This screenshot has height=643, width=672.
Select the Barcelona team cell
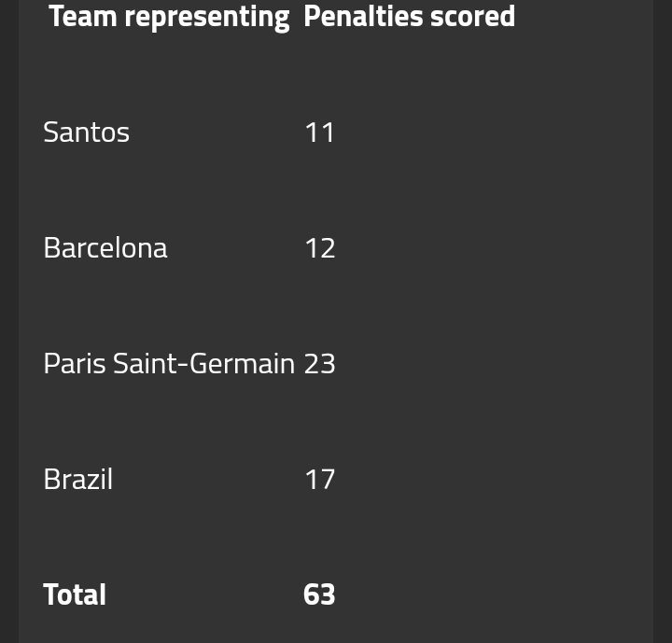click(105, 247)
